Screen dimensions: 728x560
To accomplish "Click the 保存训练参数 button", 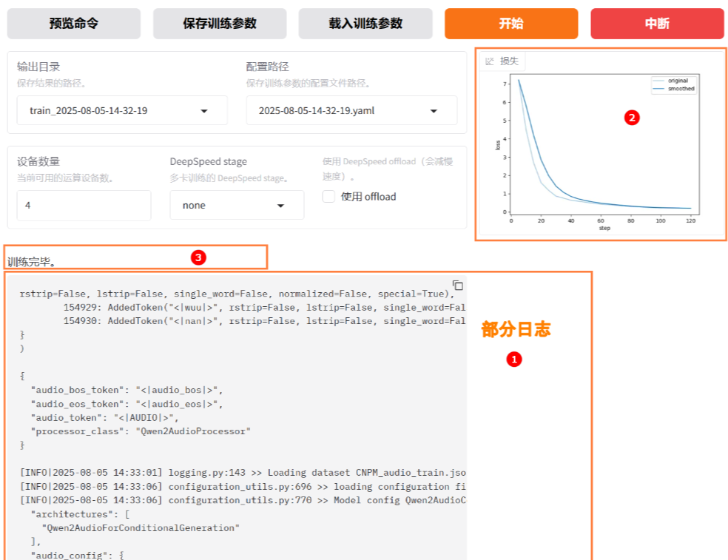I will coord(220,23).
